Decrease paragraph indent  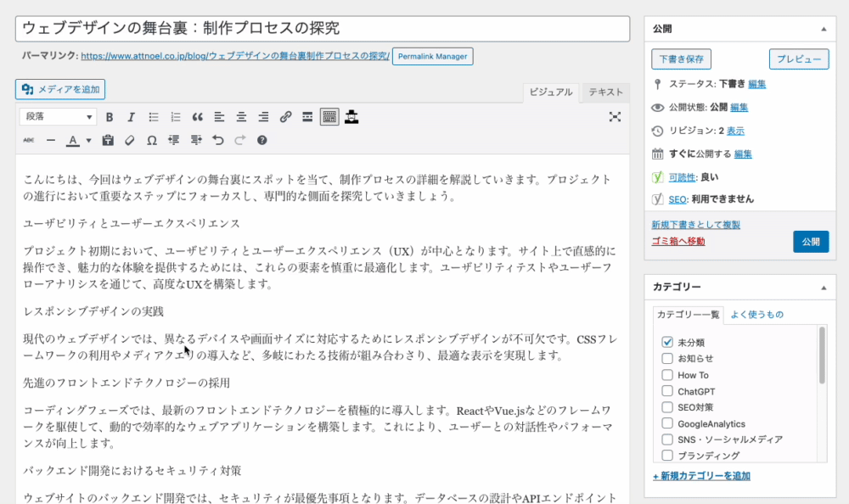(173, 140)
